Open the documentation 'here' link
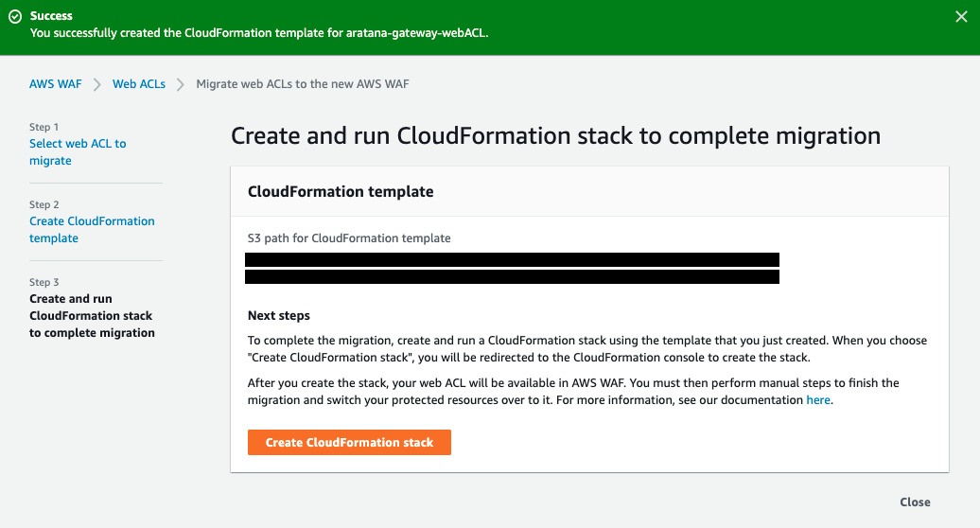Viewport: 980px width, 528px height. coord(818,400)
